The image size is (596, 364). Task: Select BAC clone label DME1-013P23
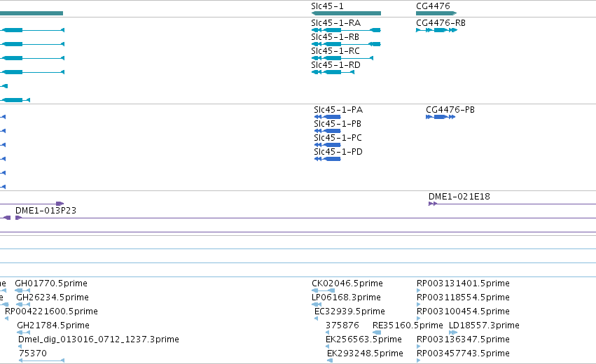click(x=46, y=211)
